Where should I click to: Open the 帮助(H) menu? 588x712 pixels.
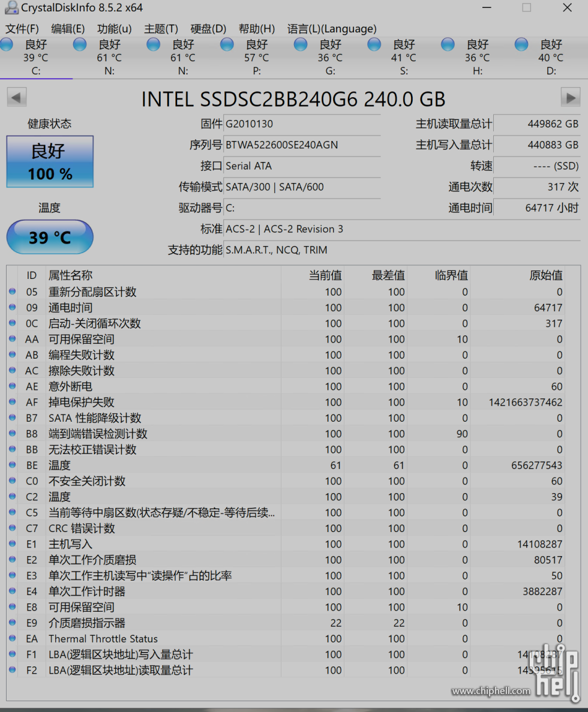[x=257, y=29]
